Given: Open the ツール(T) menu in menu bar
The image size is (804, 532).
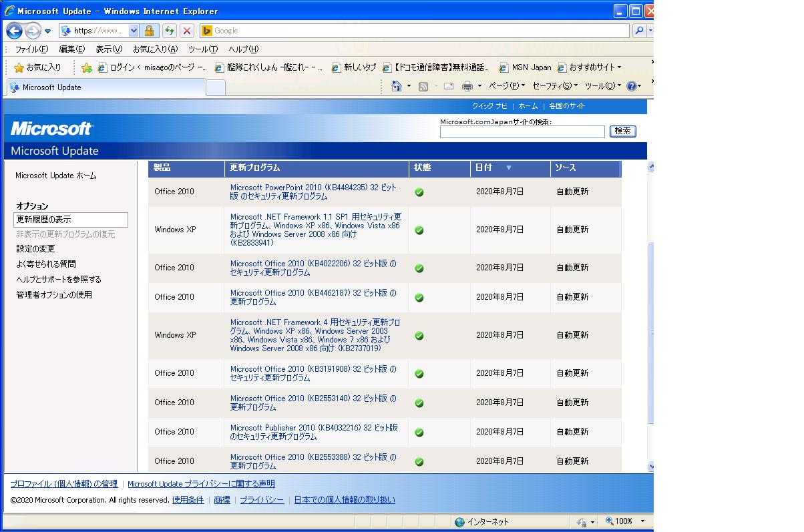Looking at the screenshot, I should [x=203, y=49].
